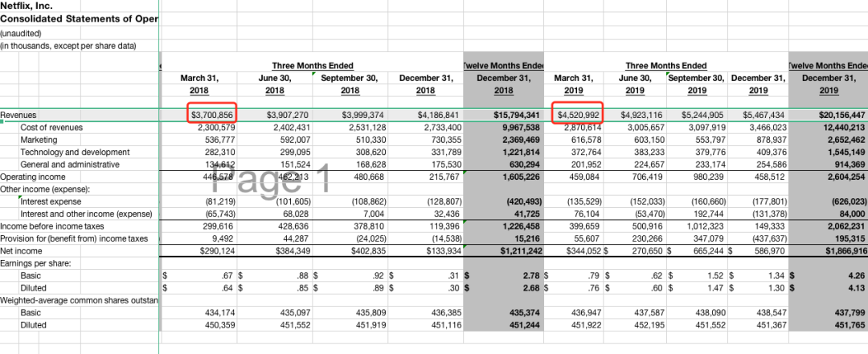This screenshot has height=354, width=868.
Task: Select the March 31, 2018 column header
Action: (199, 84)
